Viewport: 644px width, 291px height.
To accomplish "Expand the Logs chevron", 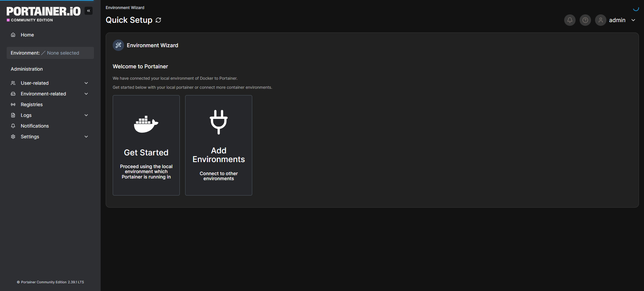I will pyautogui.click(x=86, y=115).
